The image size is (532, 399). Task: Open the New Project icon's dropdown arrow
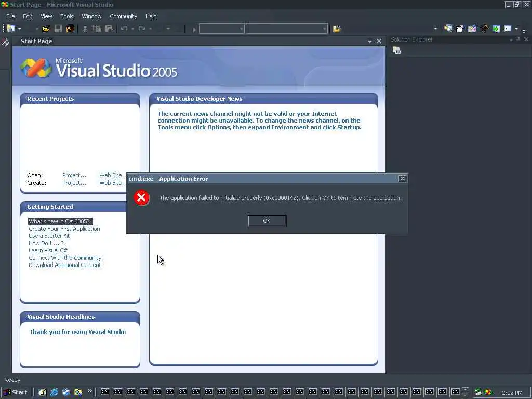click(x=19, y=29)
